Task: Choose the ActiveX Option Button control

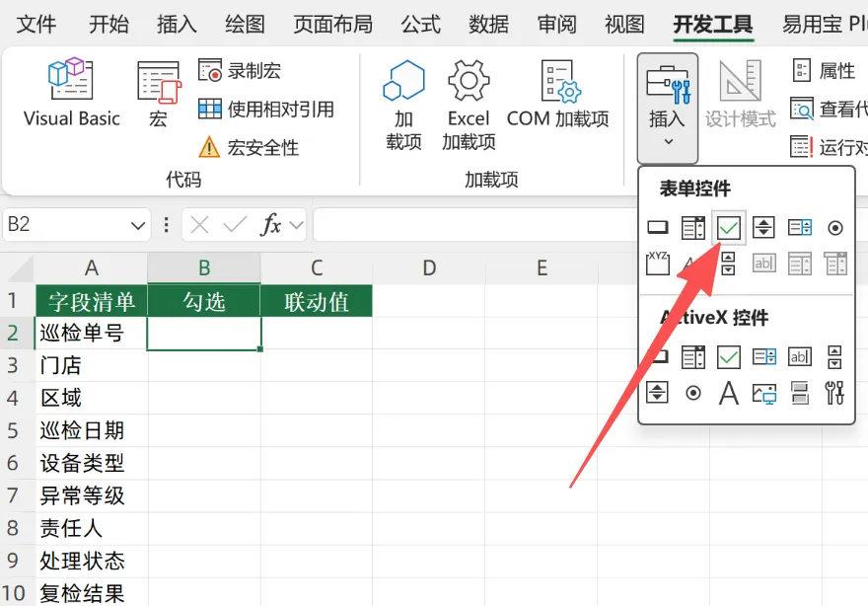Action: 693,393
